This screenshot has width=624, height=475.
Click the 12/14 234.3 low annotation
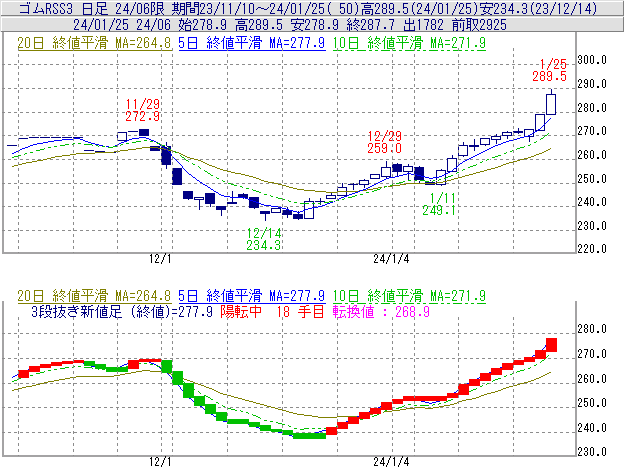pyautogui.click(x=263, y=239)
